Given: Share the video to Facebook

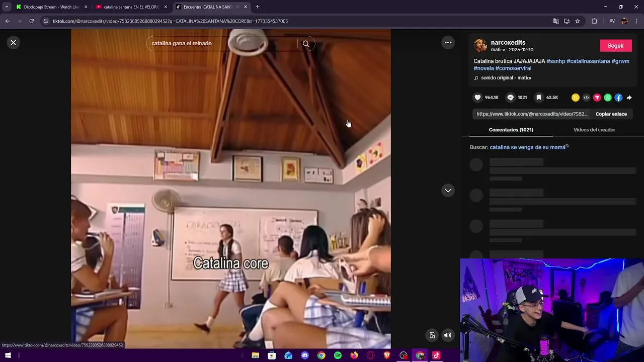Looking at the screenshot, I should (618, 98).
